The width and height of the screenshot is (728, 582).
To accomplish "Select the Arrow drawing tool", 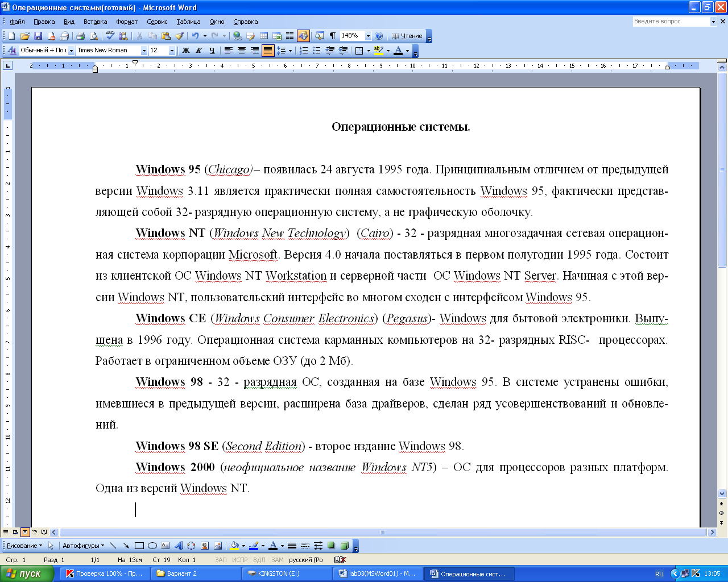I will pyautogui.click(x=126, y=546).
